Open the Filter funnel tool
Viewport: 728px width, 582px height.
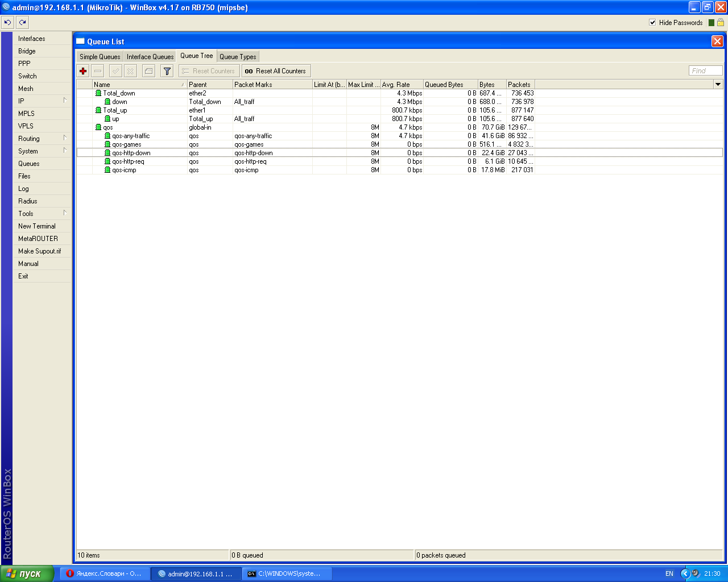point(167,71)
